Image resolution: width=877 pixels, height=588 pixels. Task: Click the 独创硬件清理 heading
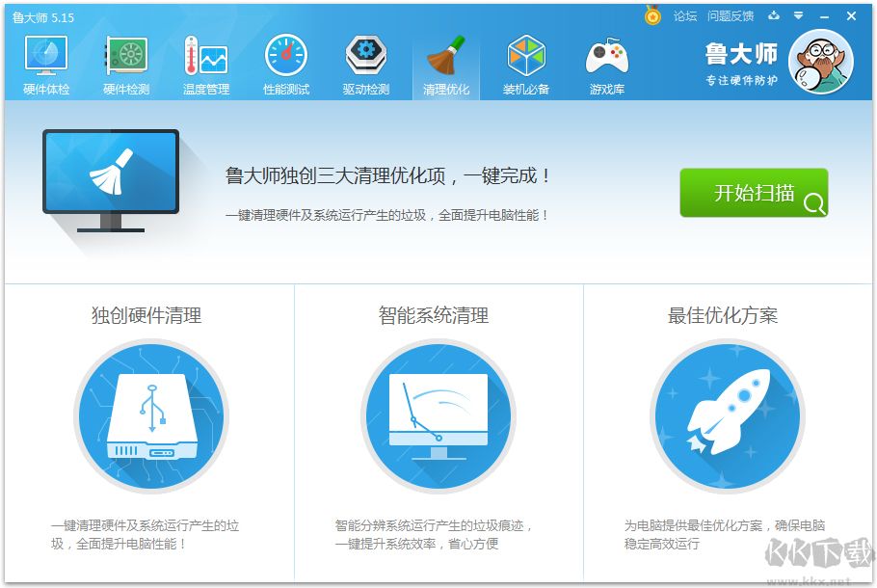pyautogui.click(x=146, y=315)
